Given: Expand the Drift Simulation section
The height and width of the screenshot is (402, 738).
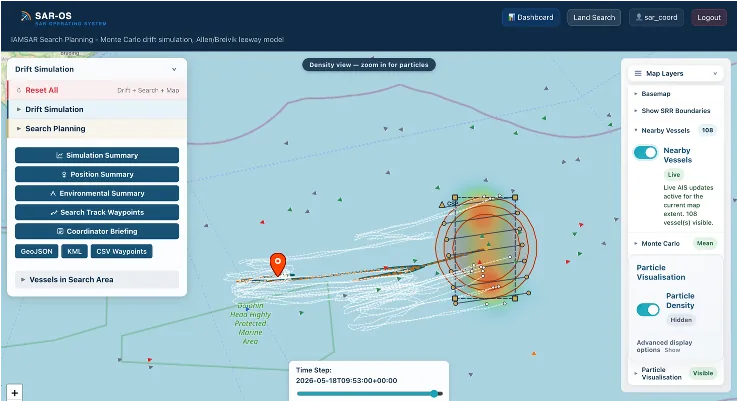Looking at the screenshot, I should click(x=97, y=109).
